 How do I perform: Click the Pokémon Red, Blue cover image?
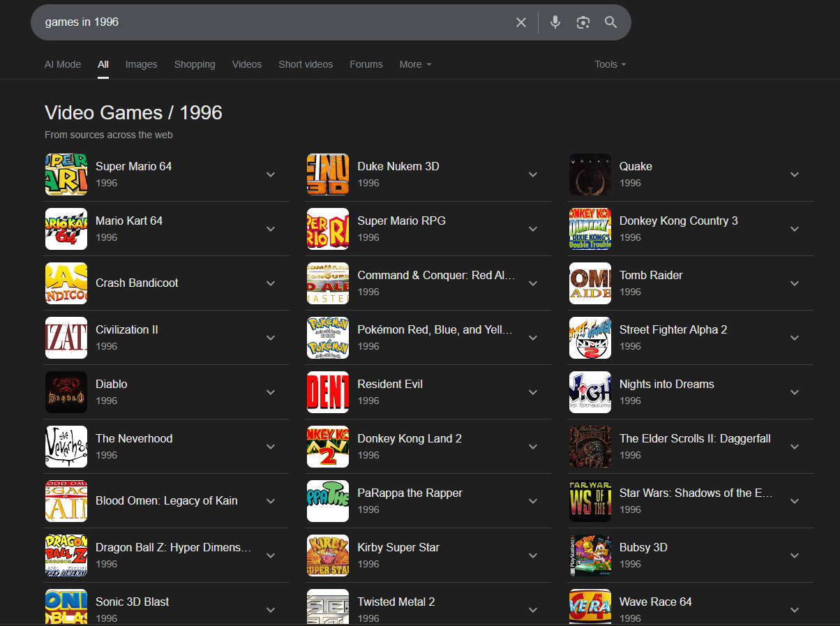pyautogui.click(x=328, y=338)
